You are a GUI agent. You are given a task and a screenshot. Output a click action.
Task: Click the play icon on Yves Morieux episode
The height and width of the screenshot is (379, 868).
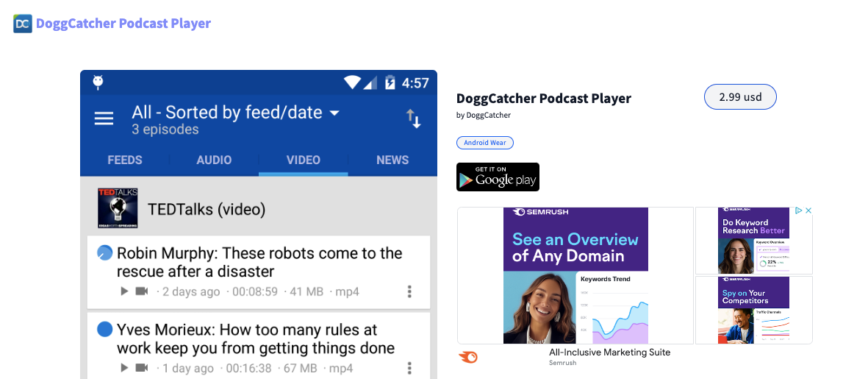point(124,367)
